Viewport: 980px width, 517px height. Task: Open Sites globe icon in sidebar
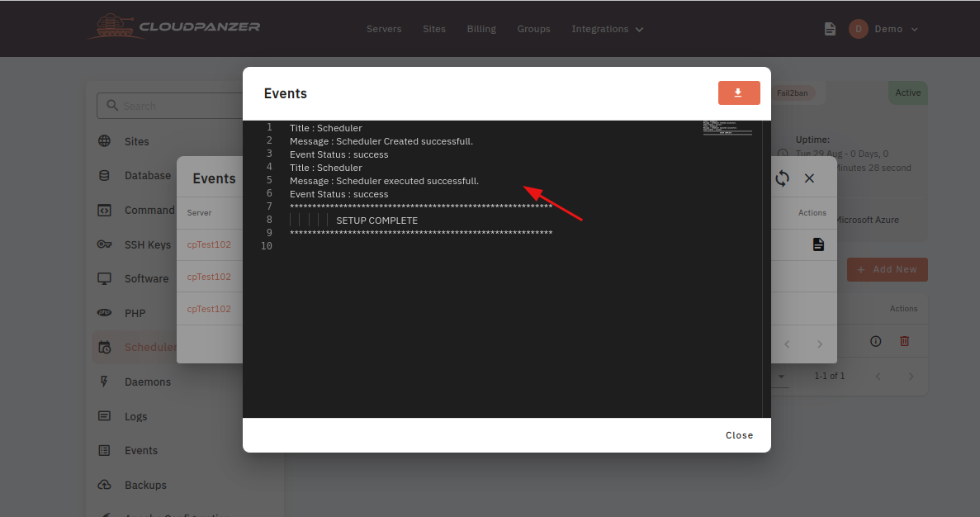104,140
